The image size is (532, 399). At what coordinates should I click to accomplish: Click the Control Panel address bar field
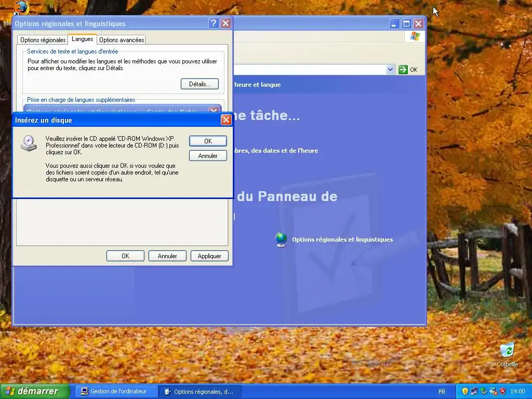(x=310, y=70)
